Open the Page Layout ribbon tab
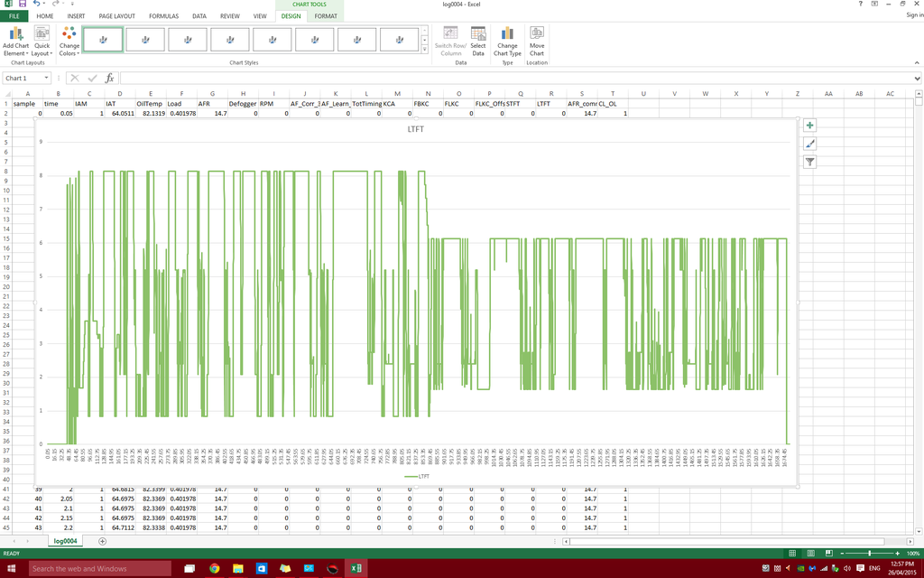 click(x=116, y=16)
